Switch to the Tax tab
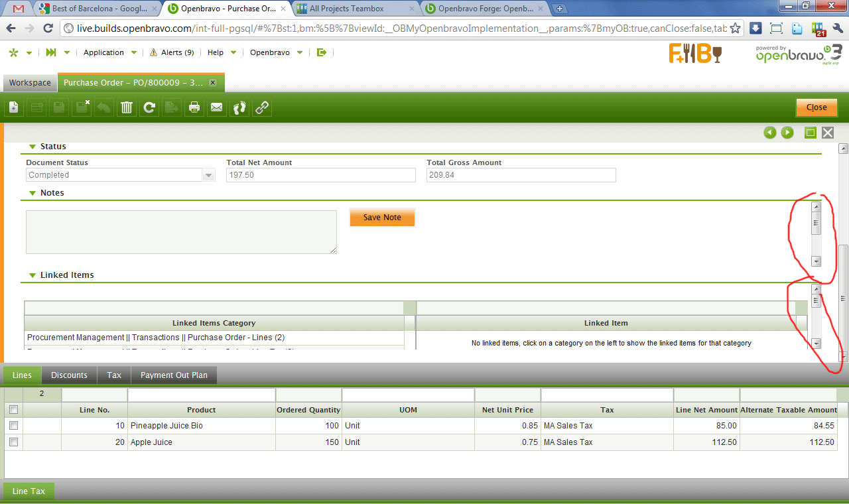The image size is (849, 504). coord(114,375)
